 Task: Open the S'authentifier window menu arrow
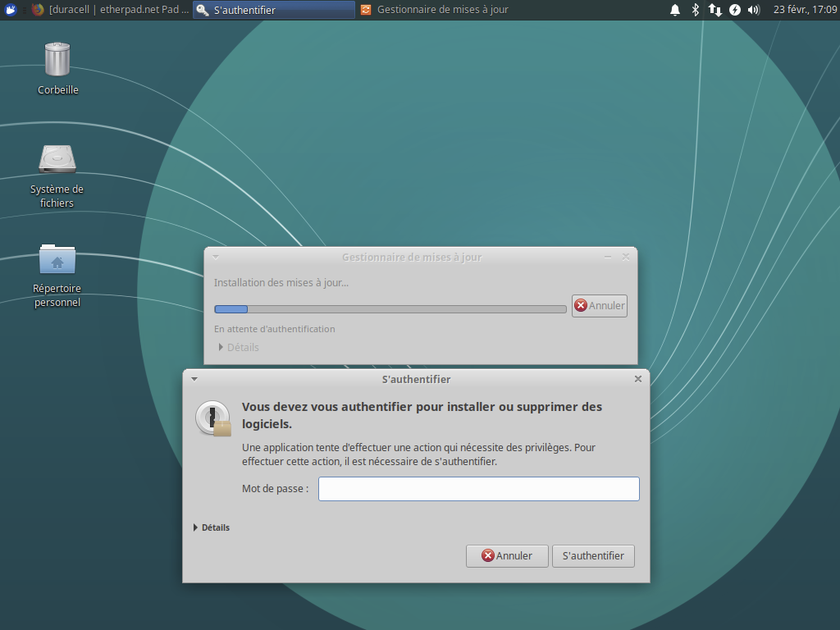[194, 379]
